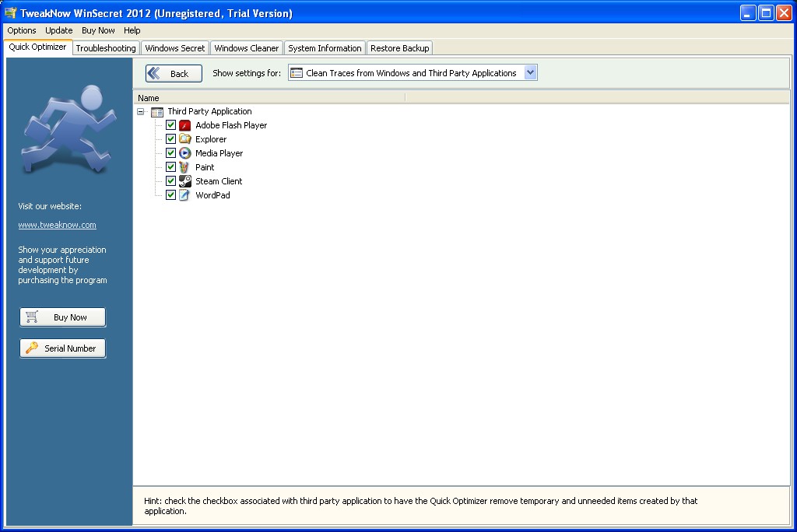This screenshot has height=532, width=797.
Task: Disable the WordPad checkbox
Action: click(170, 194)
